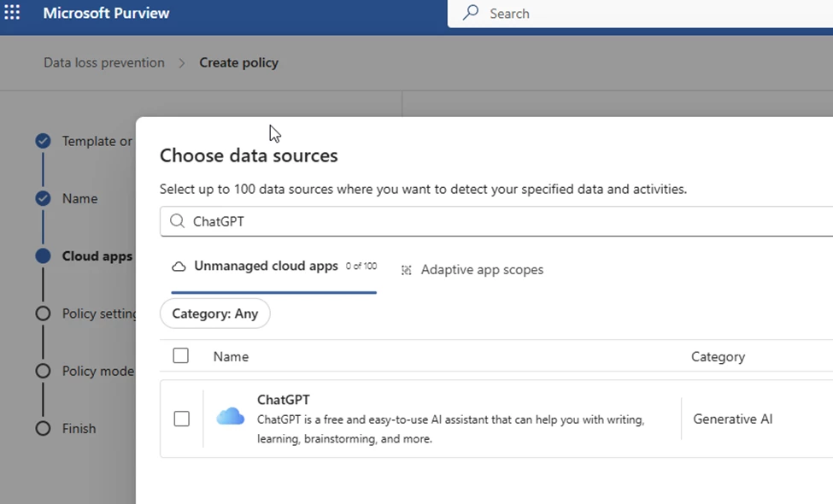Click the Adaptive app scopes icon
Image resolution: width=833 pixels, height=504 pixels.
pyautogui.click(x=407, y=270)
